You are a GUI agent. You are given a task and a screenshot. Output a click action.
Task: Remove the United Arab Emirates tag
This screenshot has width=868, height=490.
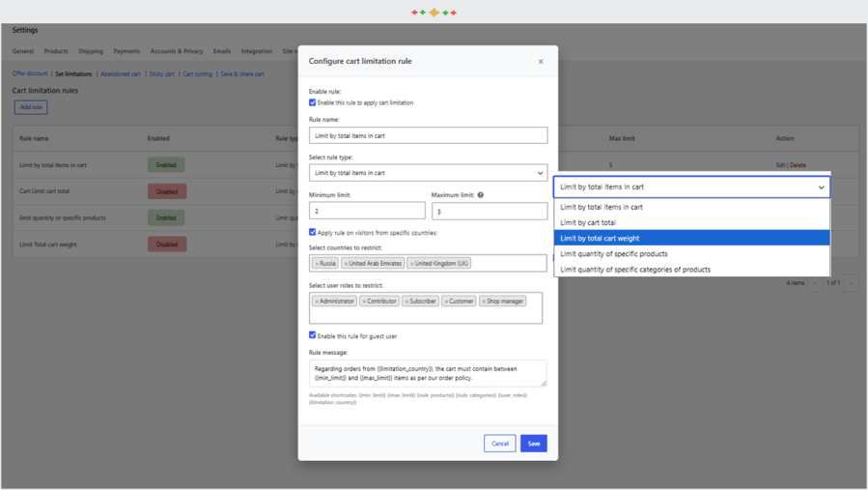(346, 264)
